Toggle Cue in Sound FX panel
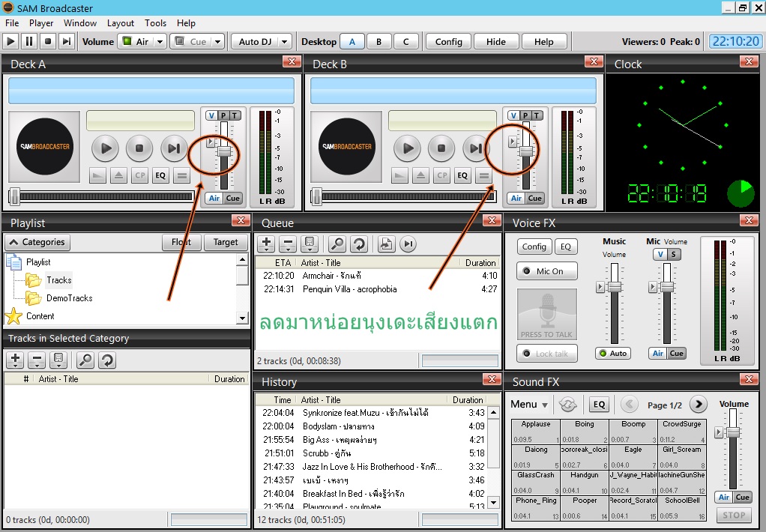This screenshot has height=532, width=766. pos(742,498)
